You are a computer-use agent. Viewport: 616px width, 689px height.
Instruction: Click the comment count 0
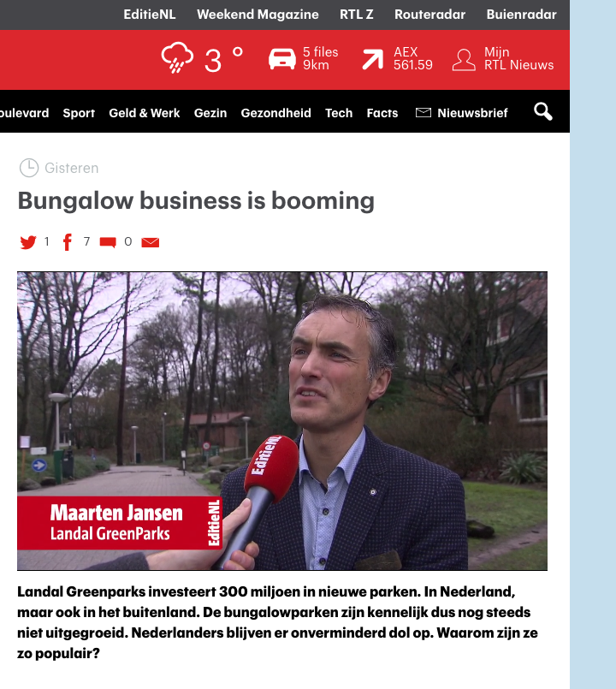(x=127, y=241)
